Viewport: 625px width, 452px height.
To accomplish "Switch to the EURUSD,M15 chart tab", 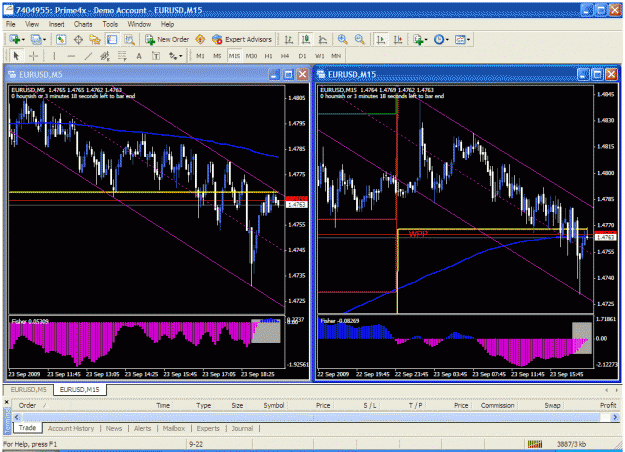I will click(79, 389).
